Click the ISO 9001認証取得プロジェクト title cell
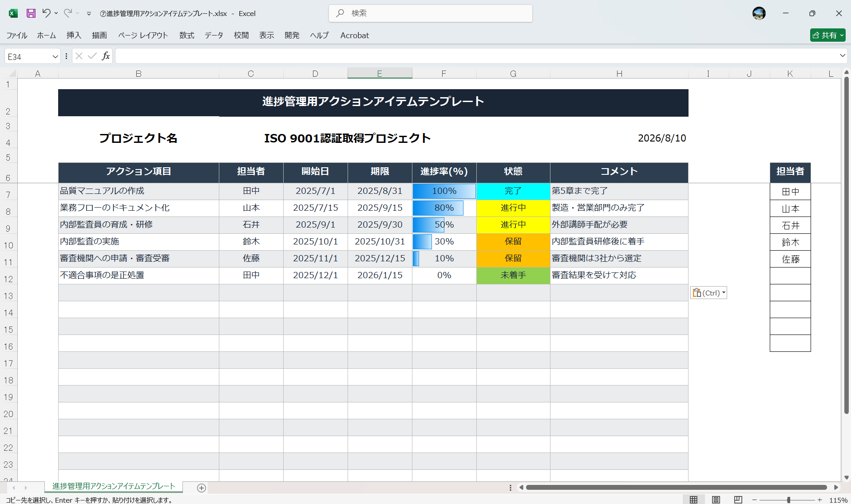 click(x=347, y=138)
